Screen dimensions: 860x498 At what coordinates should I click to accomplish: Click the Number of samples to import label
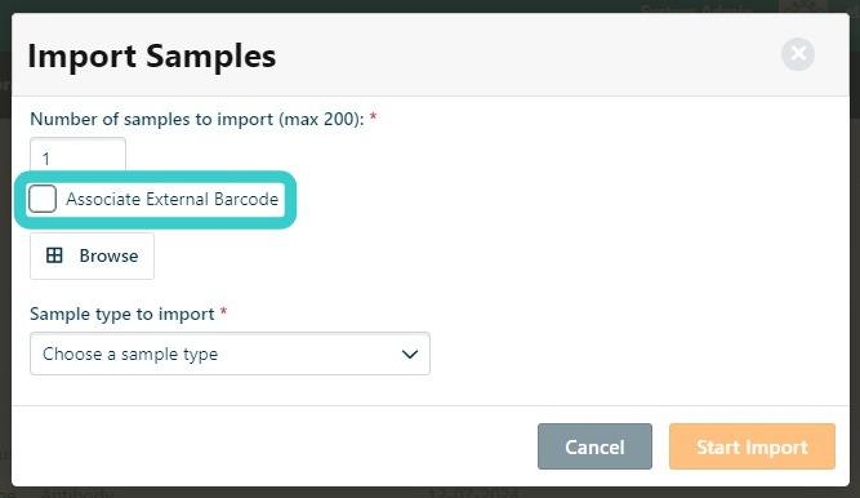197,119
